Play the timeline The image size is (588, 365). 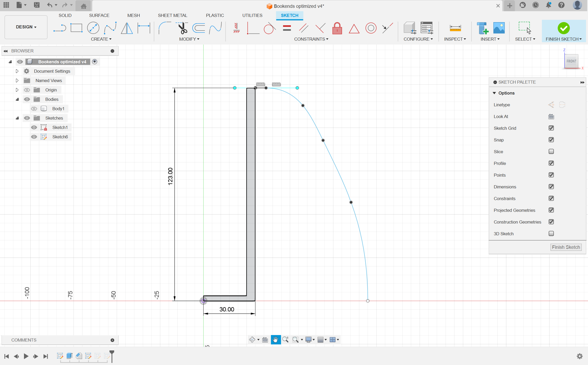coord(26,356)
